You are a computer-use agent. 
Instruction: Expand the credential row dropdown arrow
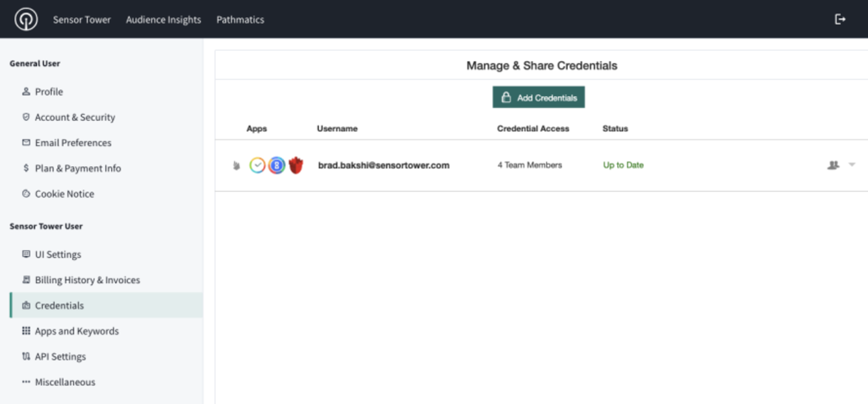pyautogui.click(x=852, y=165)
